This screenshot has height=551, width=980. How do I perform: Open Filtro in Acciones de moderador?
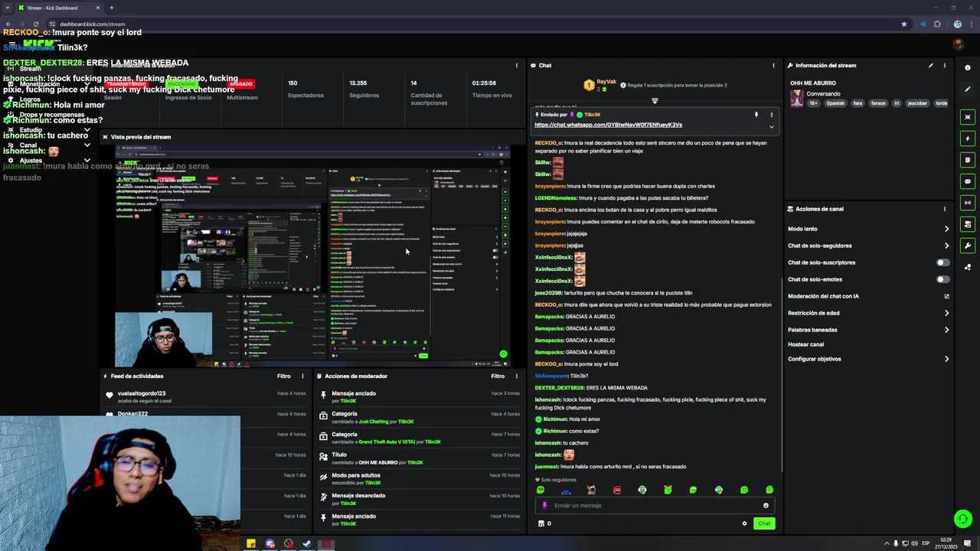(498, 377)
